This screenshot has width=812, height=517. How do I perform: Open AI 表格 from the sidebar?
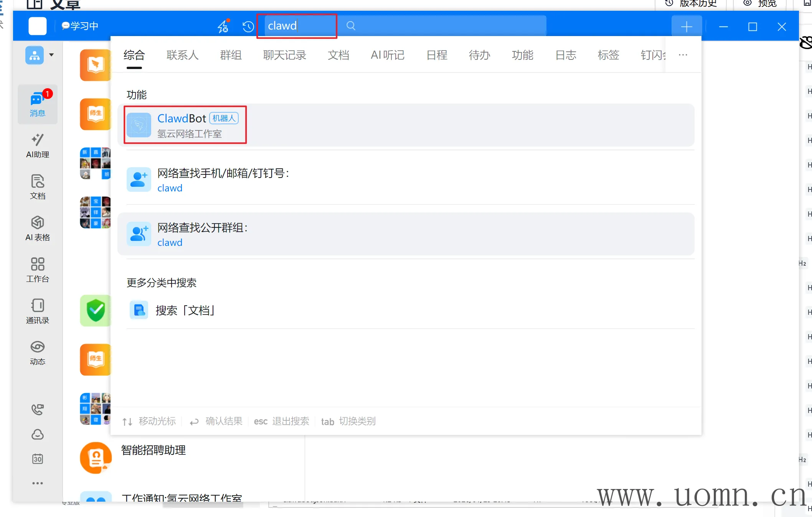(37, 228)
